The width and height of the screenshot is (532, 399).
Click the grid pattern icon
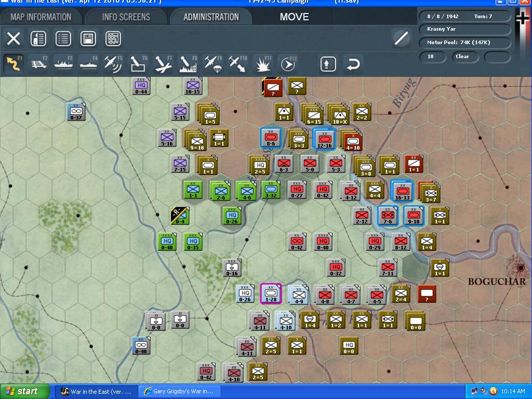click(x=113, y=38)
